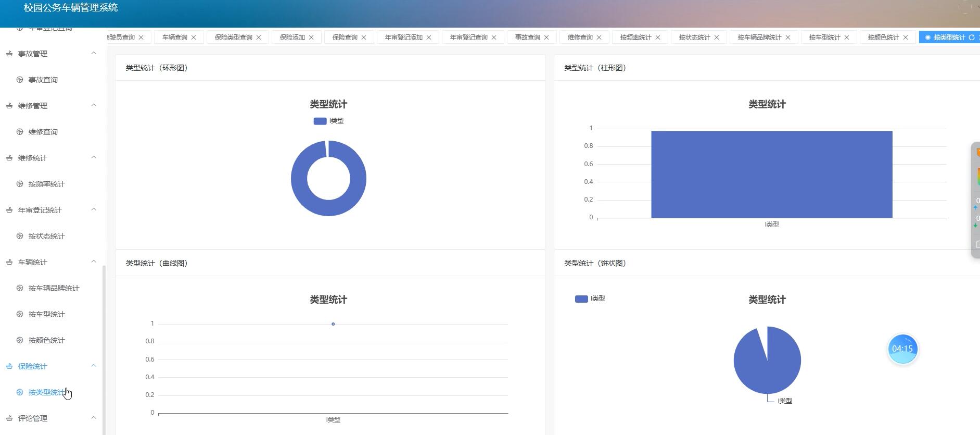Screen dimensions: 980x435
Task: Click the 评论管理 group icon
Action: click(x=9, y=418)
